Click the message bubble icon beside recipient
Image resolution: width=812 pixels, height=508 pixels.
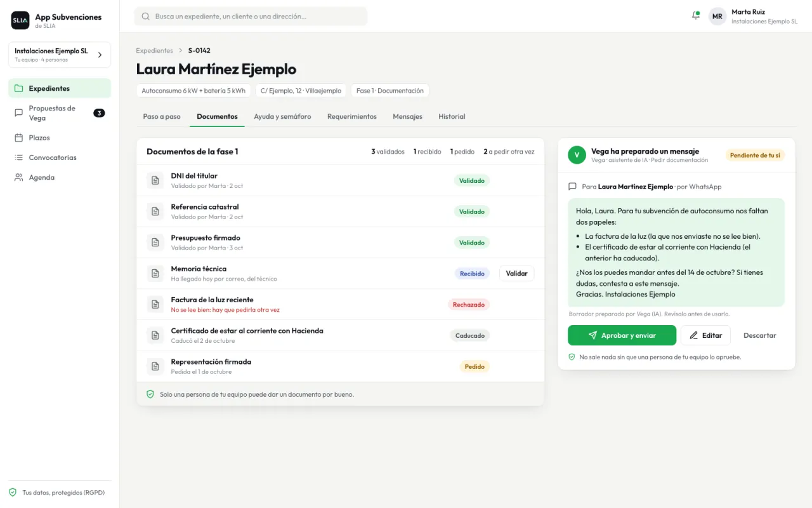tap(572, 187)
